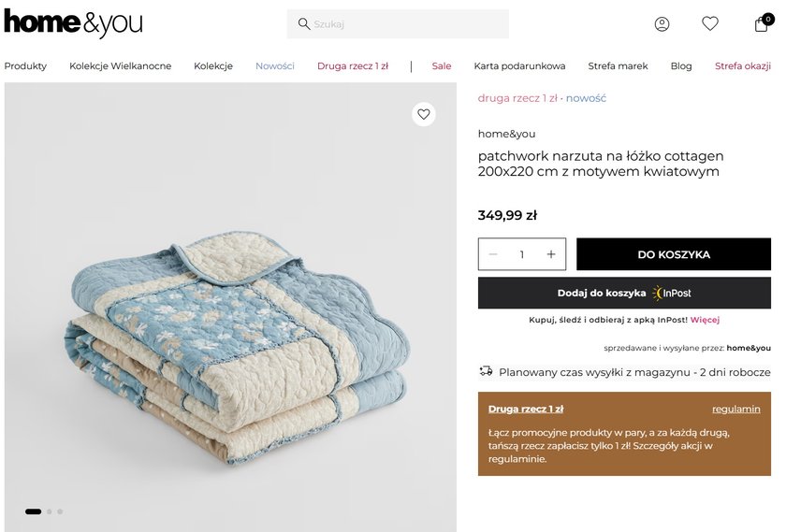Click the home&you logo
The width and height of the screenshot is (786, 532).
[73, 22]
